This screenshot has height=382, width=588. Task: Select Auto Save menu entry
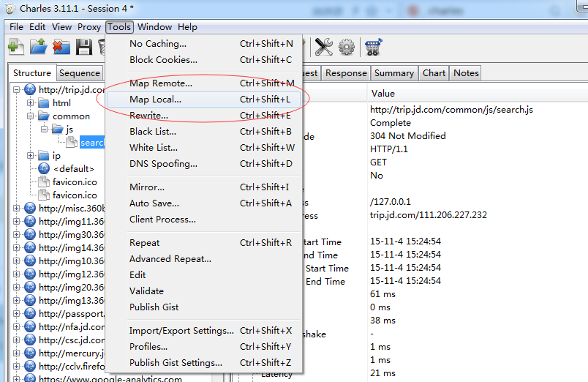point(203,203)
